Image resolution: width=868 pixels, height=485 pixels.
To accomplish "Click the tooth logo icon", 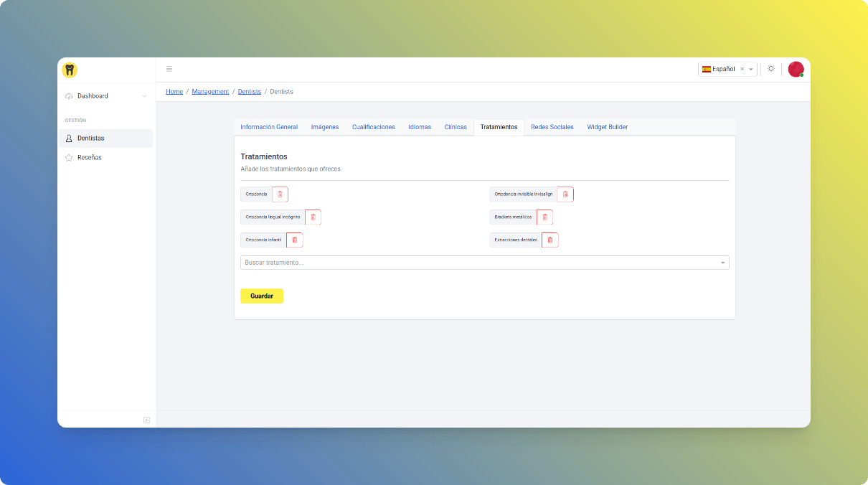I will click(x=70, y=70).
